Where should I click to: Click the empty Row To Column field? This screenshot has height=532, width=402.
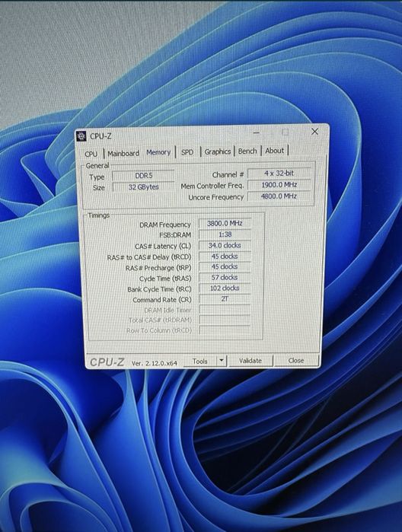225,330
